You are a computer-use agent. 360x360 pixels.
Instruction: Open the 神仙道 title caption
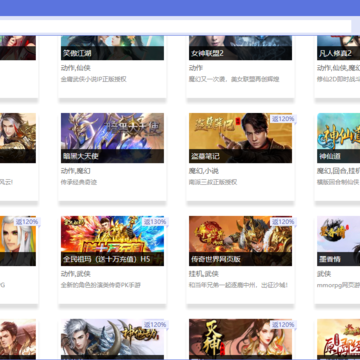329,156
